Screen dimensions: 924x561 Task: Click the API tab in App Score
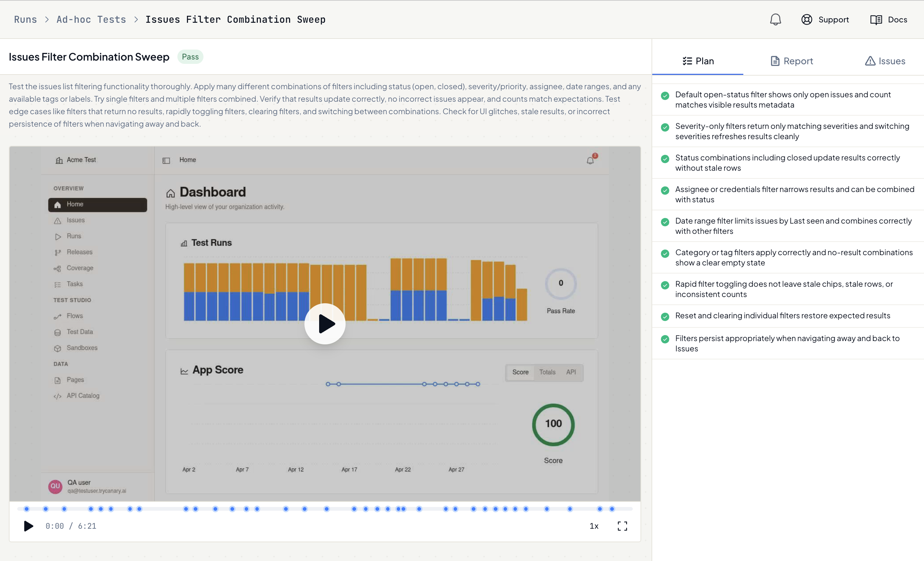pyautogui.click(x=571, y=372)
